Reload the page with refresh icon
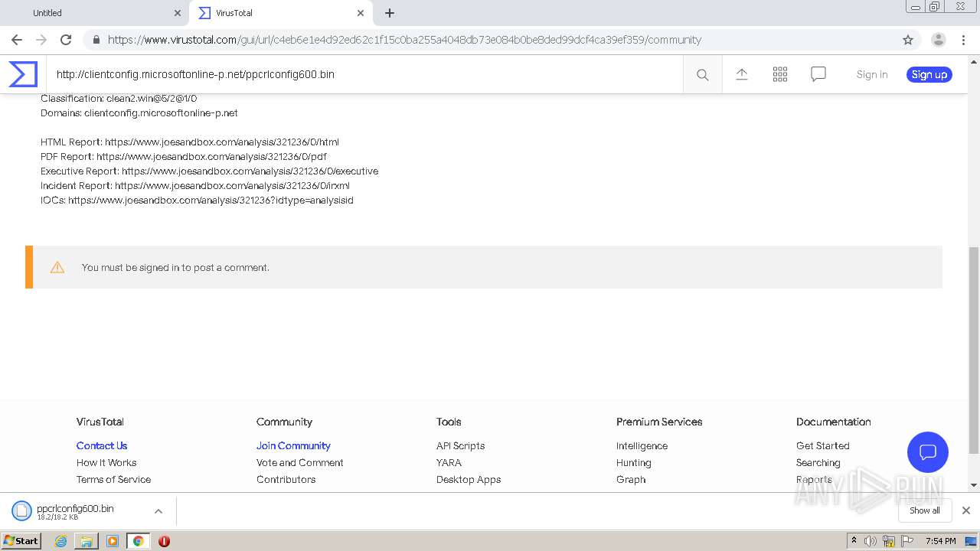Viewport: 980px width, 551px height. coord(66,40)
